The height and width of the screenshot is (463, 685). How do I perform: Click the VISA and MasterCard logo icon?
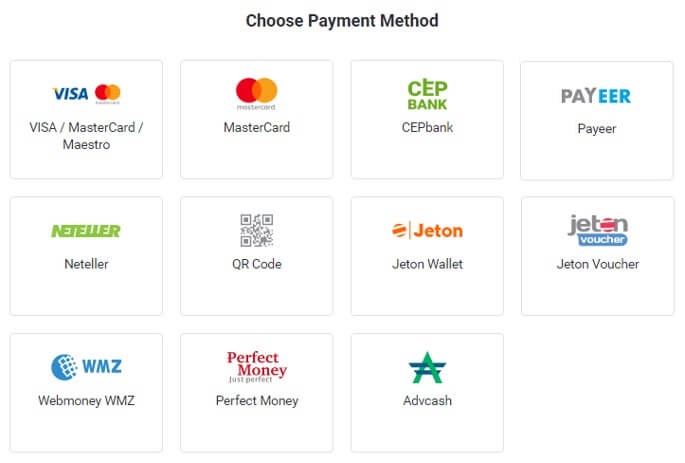[86, 94]
